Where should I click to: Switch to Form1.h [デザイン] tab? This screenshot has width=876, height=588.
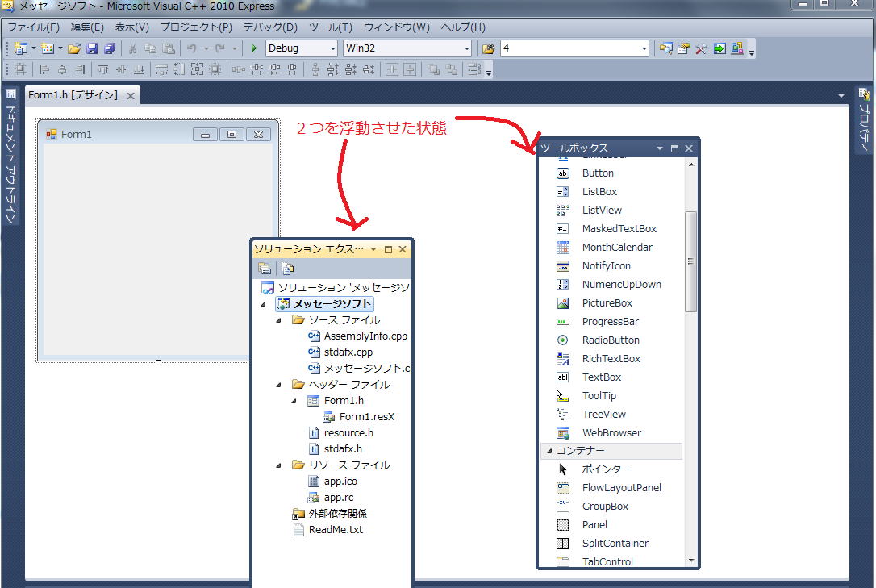[73, 95]
